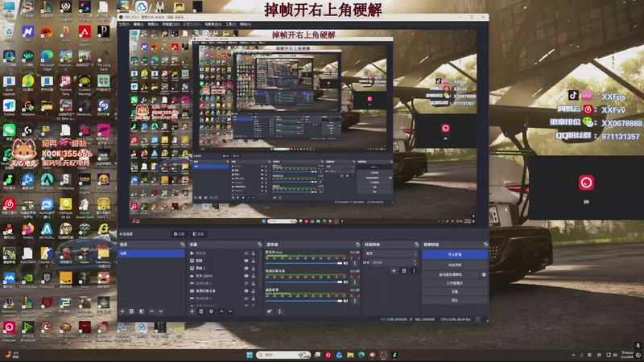
Task: Open advanced audio properties gear in mixer
Action: 270,311
